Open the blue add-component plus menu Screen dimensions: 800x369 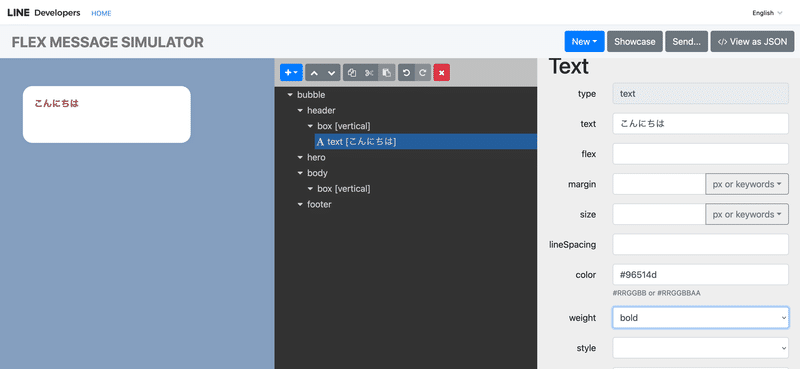291,72
